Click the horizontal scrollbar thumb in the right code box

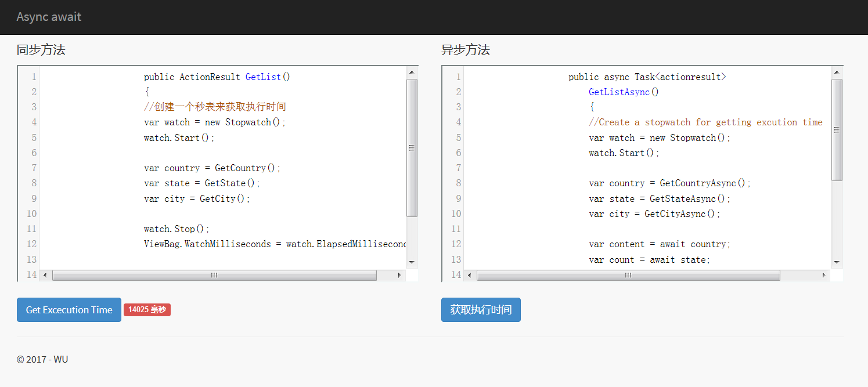click(x=628, y=275)
